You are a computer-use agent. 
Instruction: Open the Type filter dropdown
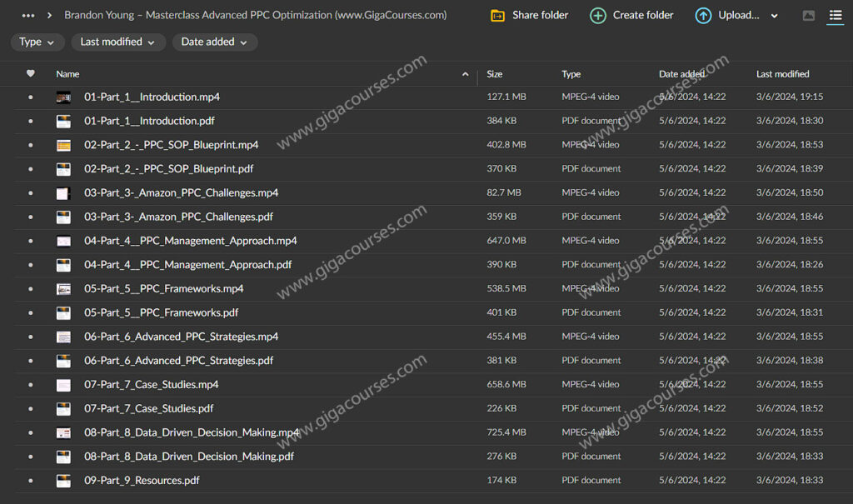coord(37,42)
